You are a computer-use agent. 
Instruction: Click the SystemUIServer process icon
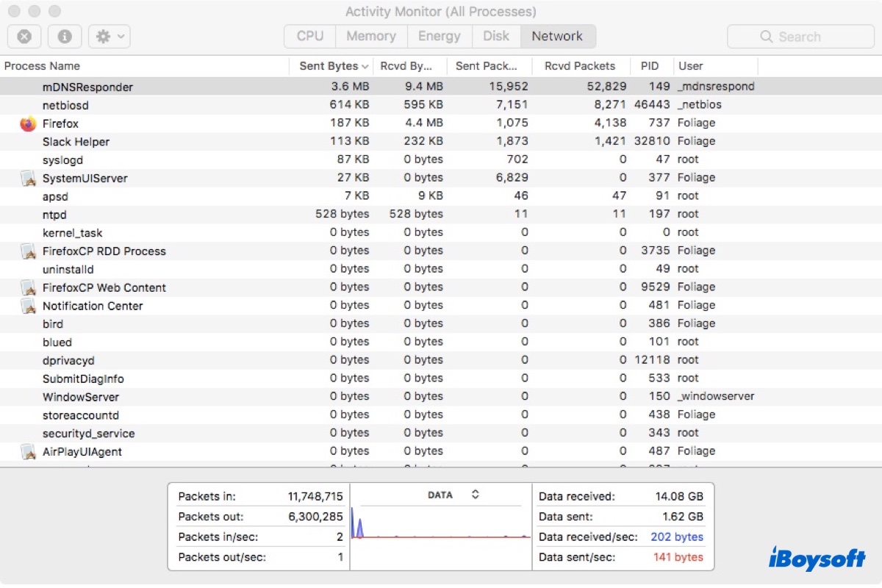(x=28, y=178)
